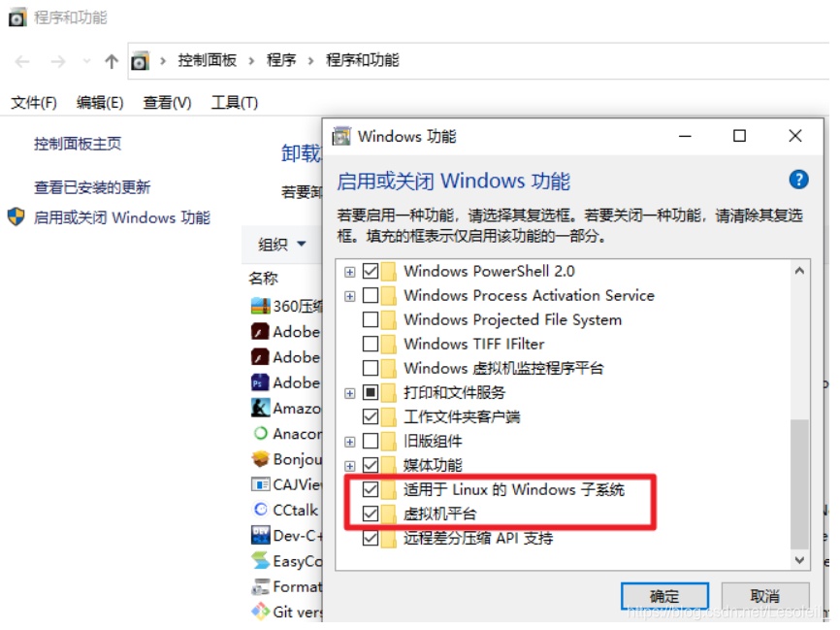Screen dimensions: 840x630
Task: Select the Dev-C++ program icon
Action: click(260, 535)
